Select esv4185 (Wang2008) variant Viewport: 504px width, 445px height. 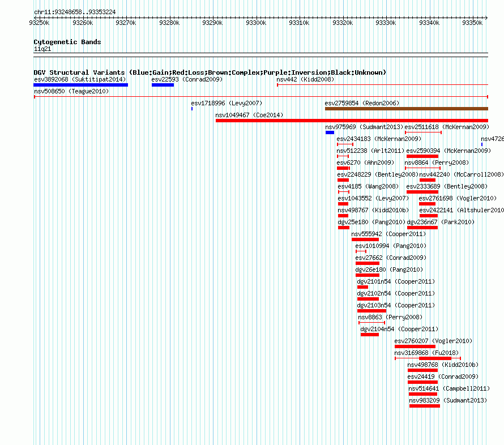pyautogui.click(x=368, y=186)
